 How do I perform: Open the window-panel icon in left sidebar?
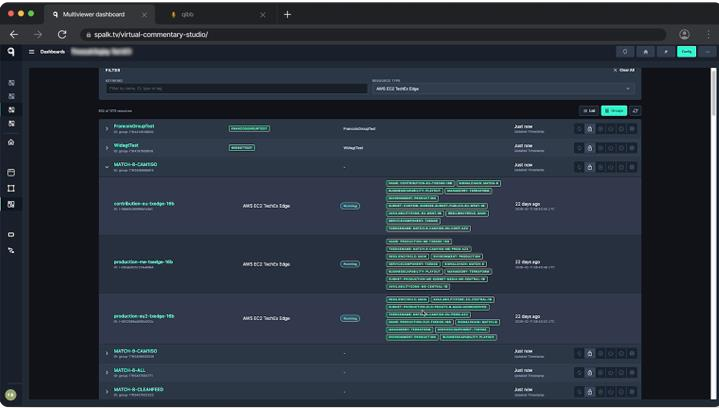(11, 172)
